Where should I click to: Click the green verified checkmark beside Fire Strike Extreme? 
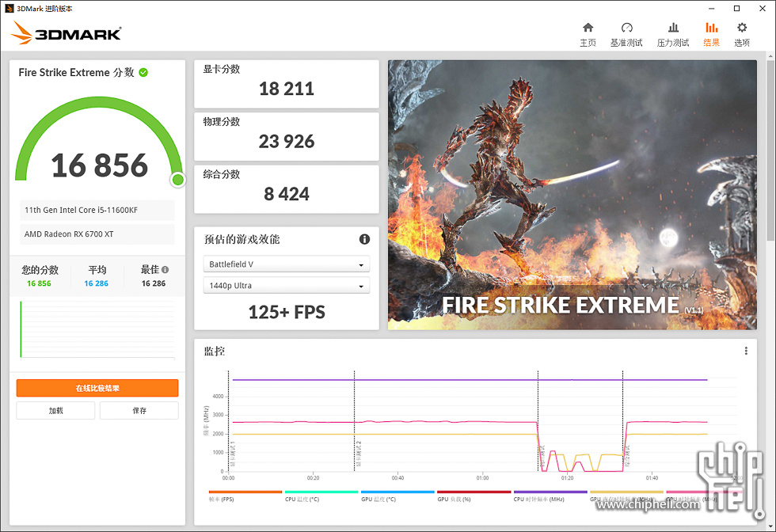pyautogui.click(x=143, y=72)
